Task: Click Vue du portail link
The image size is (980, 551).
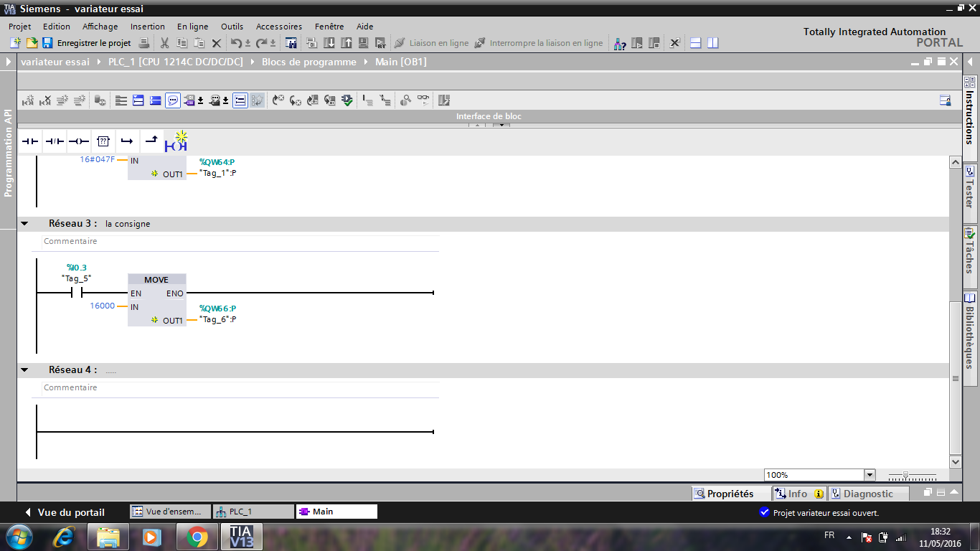Action: [65, 512]
